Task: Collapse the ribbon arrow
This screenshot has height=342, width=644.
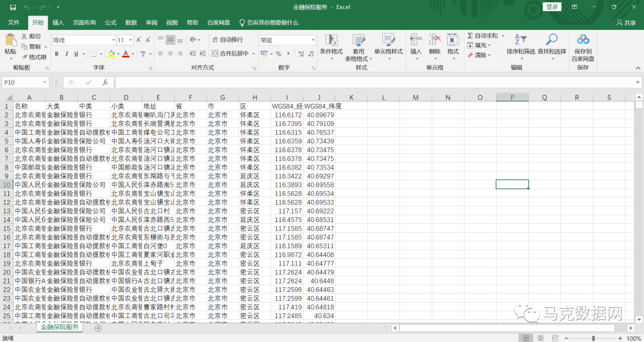Action: [x=638, y=68]
